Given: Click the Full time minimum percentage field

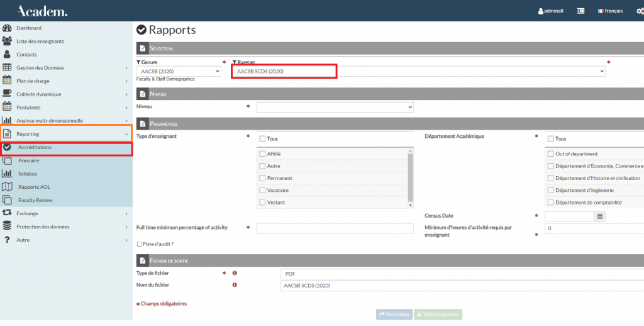Looking at the screenshot, I should click(x=335, y=228).
